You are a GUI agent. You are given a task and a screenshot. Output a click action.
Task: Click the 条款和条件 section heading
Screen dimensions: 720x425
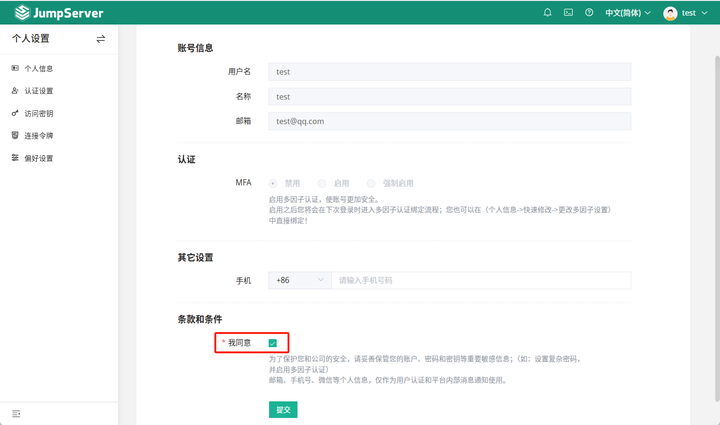(x=200, y=319)
